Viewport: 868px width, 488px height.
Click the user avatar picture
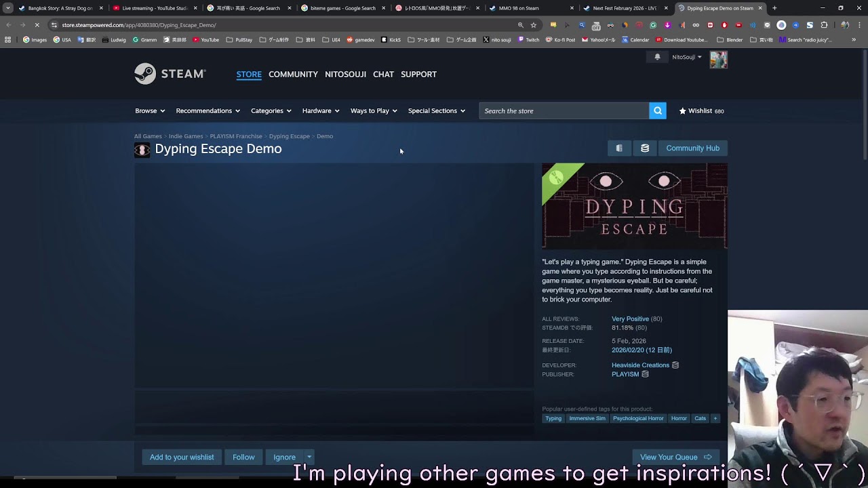pyautogui.click(x=718, y=60)
